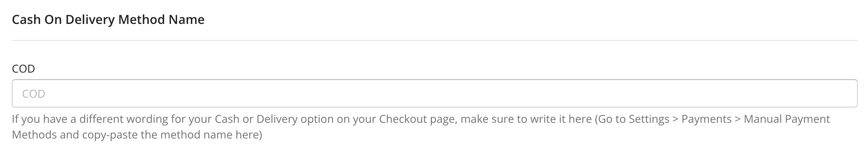This screenshot has width=868, height=164.
Task: Select the Cash On Delivery Method Name heading
Action: [108, 20]
